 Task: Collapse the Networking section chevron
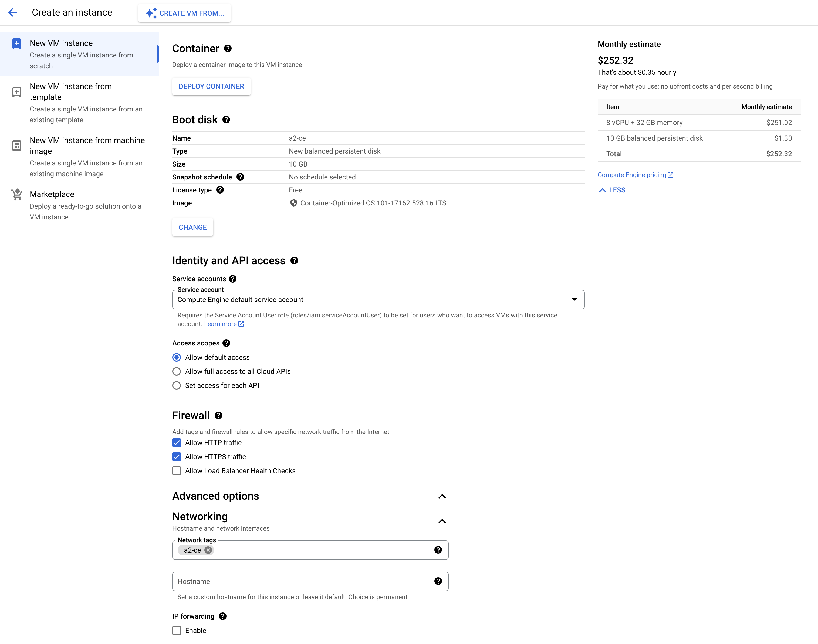[442, 521]
